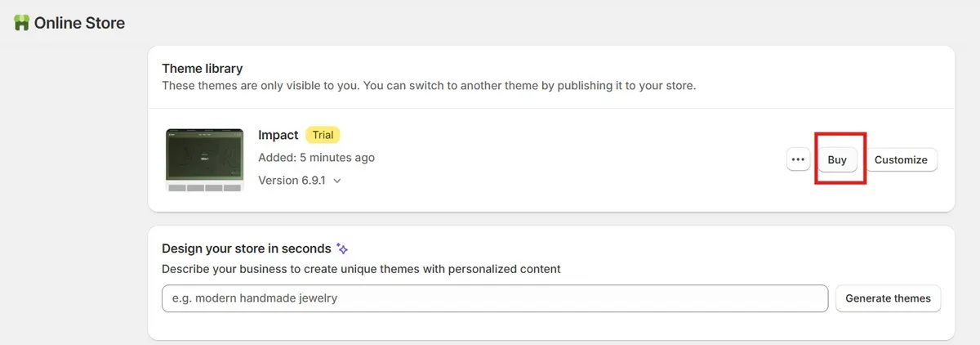
Task: Click the 'Added: 5 minutes ago' text
Action: [x=317, y=157]
